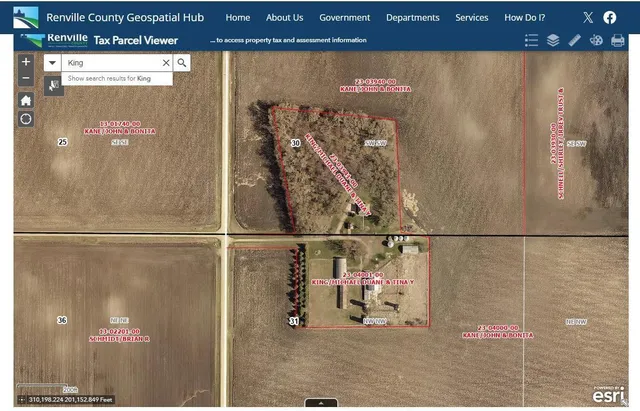640x411 pixels.
Task: Open the Services menu
Action: pos(472,17)
